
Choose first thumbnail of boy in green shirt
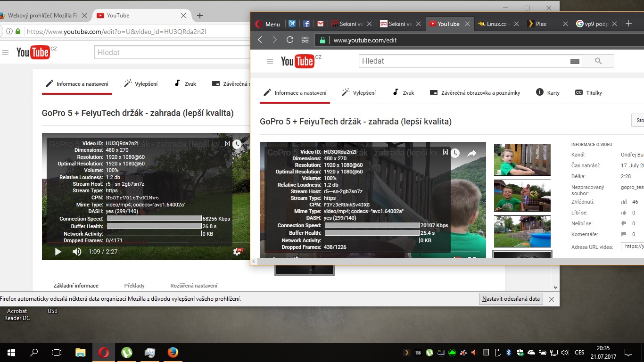point(522,159)
